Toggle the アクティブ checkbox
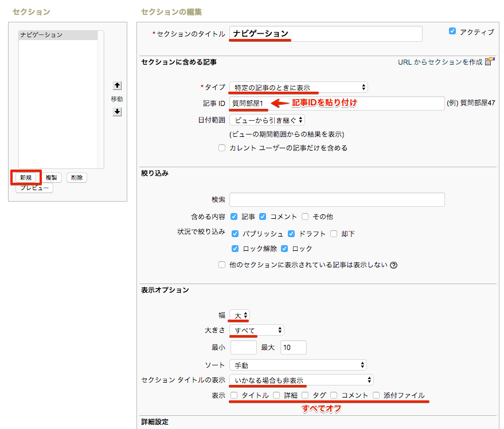 452,31
